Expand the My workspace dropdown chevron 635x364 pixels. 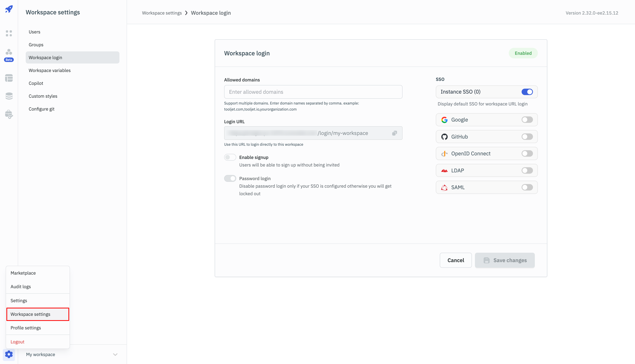(115, 355)
